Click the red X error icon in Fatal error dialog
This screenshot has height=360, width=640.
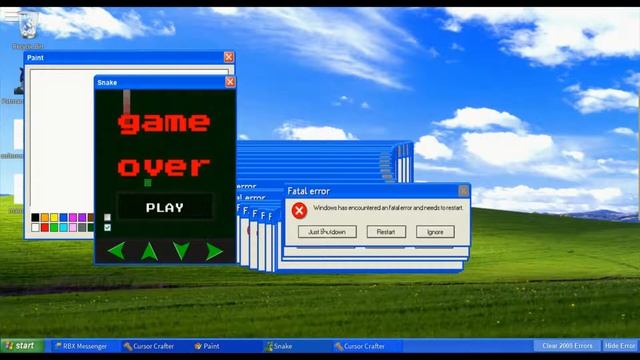299,211
